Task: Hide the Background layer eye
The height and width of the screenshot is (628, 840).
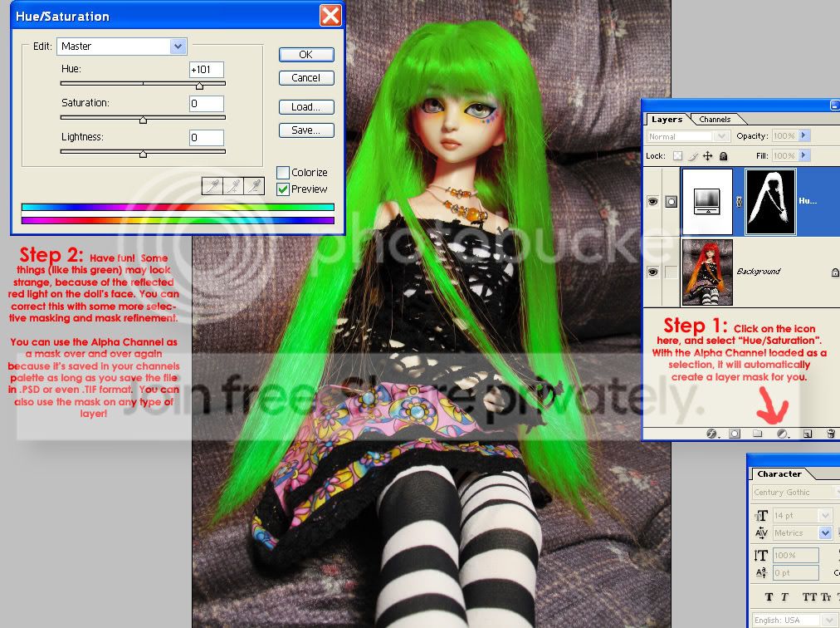Action: (652, 272)
